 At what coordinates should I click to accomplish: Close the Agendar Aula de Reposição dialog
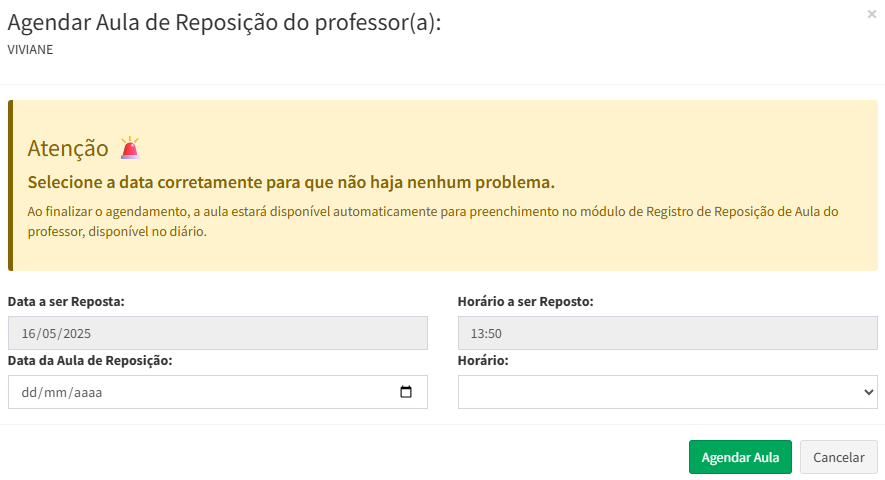pos(871,14)
